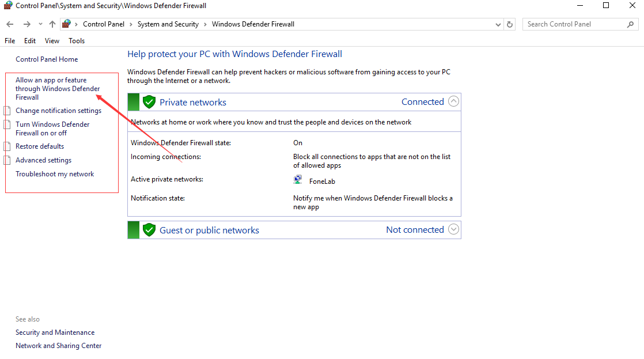Screen dimensions: 644x359
Task: Click shield icon beside Restore defaults
Action: click(7, 146)
